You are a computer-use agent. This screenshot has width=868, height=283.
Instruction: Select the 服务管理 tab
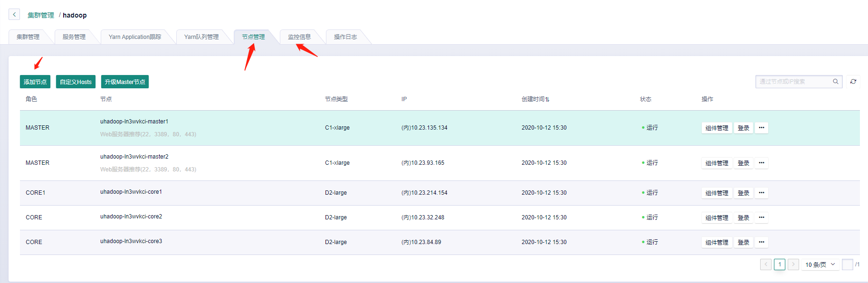pos(74,37)
